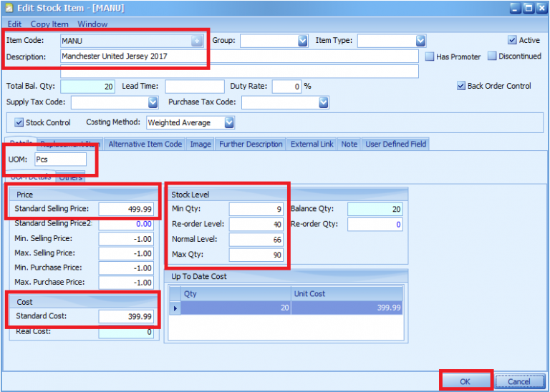Open the Purchase Tax Code dropdown

pyautogui.click(x=324, y=102)
